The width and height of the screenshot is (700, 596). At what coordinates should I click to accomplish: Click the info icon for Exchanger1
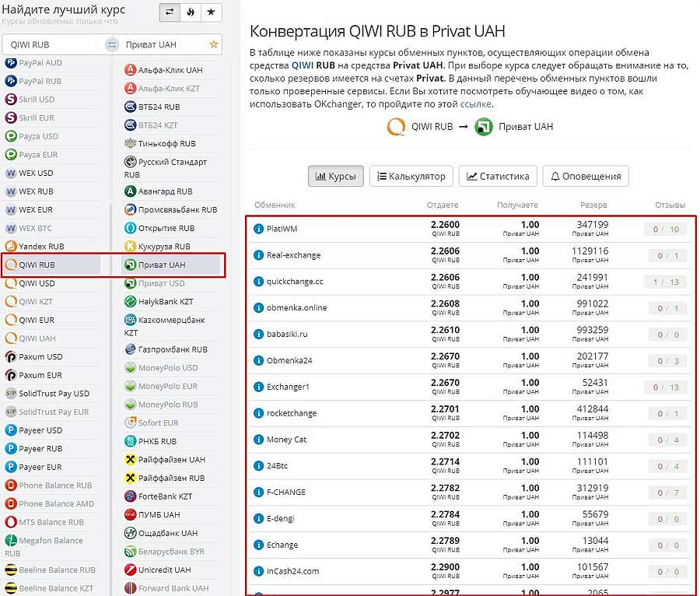[258, 387]
